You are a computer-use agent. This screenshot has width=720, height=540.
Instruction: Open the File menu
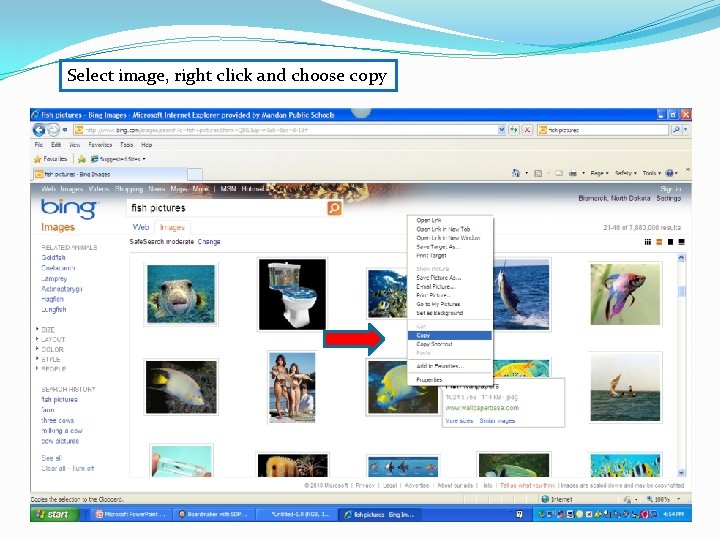(x=39, y=145)
